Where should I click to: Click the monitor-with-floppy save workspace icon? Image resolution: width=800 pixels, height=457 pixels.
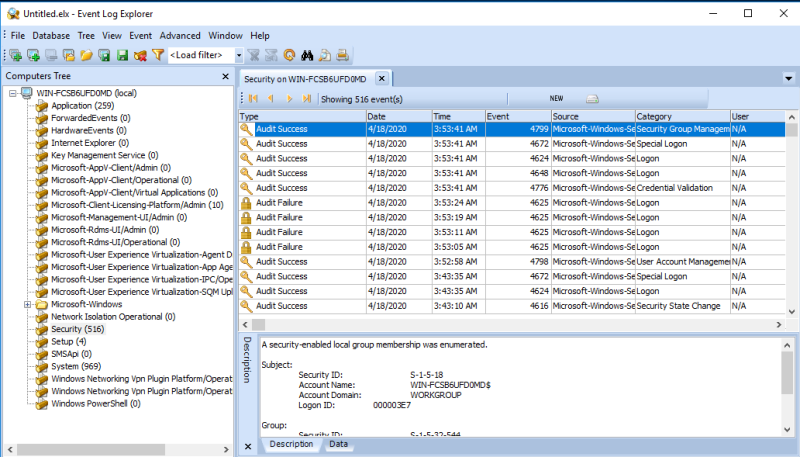[x=104, y=55]
